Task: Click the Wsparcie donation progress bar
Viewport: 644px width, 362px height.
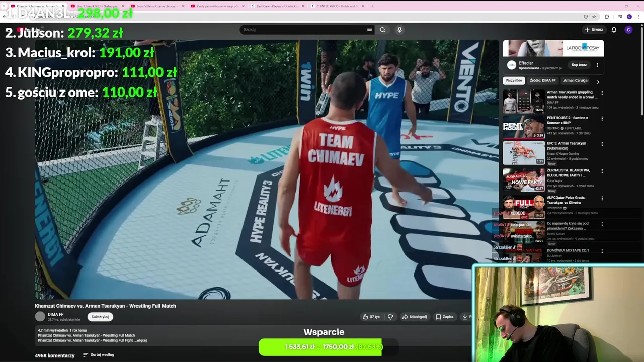Action: (x=329, y=347)
